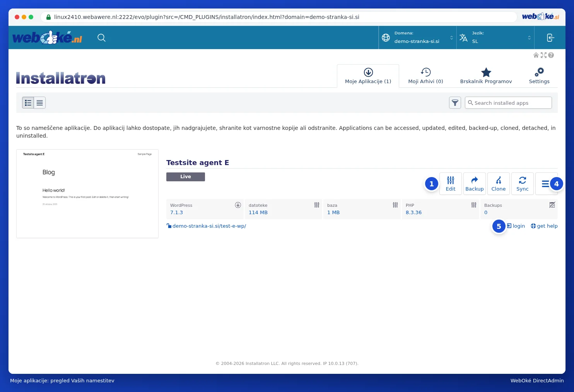The height and width of the screenshot is (392, 574).
Task: Open the Moje Aplikacije tab
Action: [368, 76]
